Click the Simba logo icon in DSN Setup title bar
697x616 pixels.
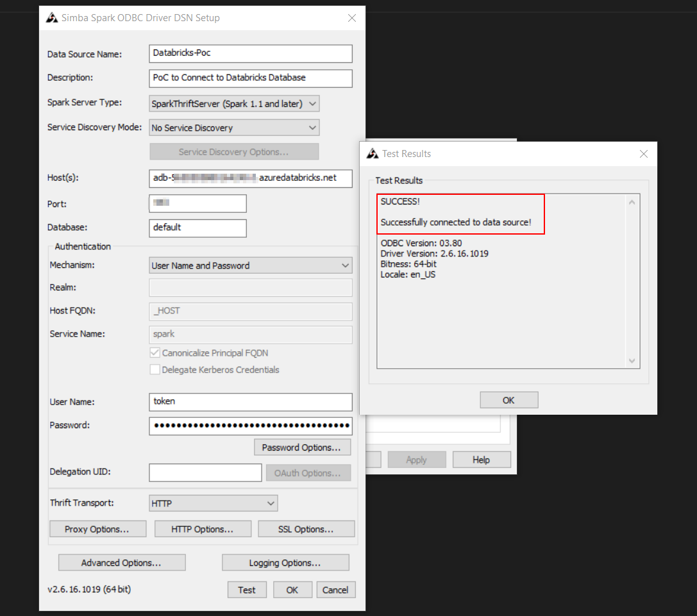point(52,18)
